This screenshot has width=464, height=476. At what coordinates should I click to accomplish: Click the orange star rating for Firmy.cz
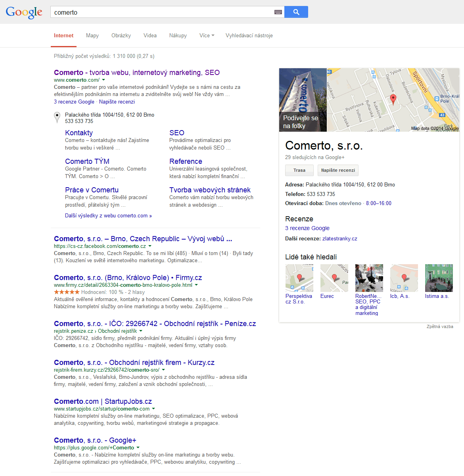pyautogui.click(x=67, y=292)
